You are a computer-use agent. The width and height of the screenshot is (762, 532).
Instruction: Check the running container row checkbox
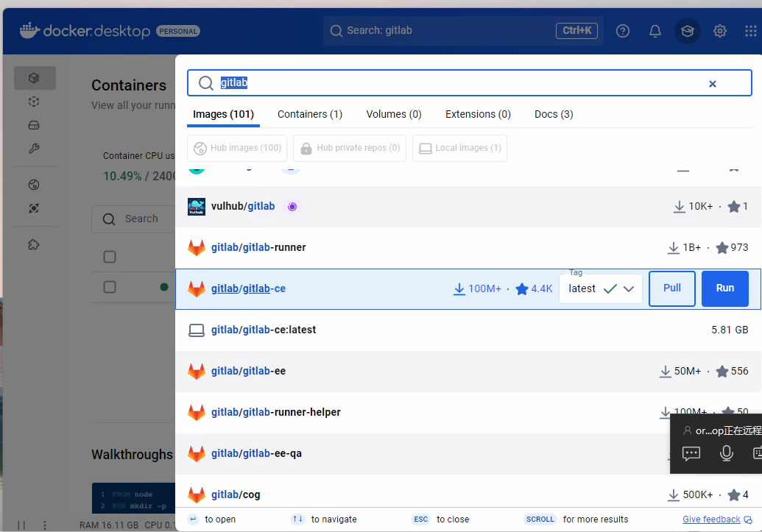[110, 287]
